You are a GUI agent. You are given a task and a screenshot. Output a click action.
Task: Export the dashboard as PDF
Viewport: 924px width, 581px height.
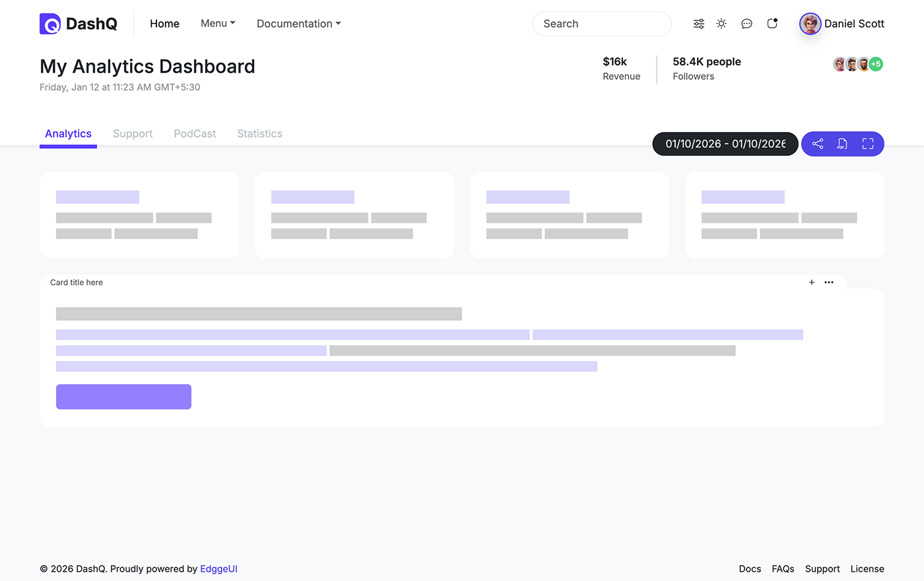click(842, 144)
